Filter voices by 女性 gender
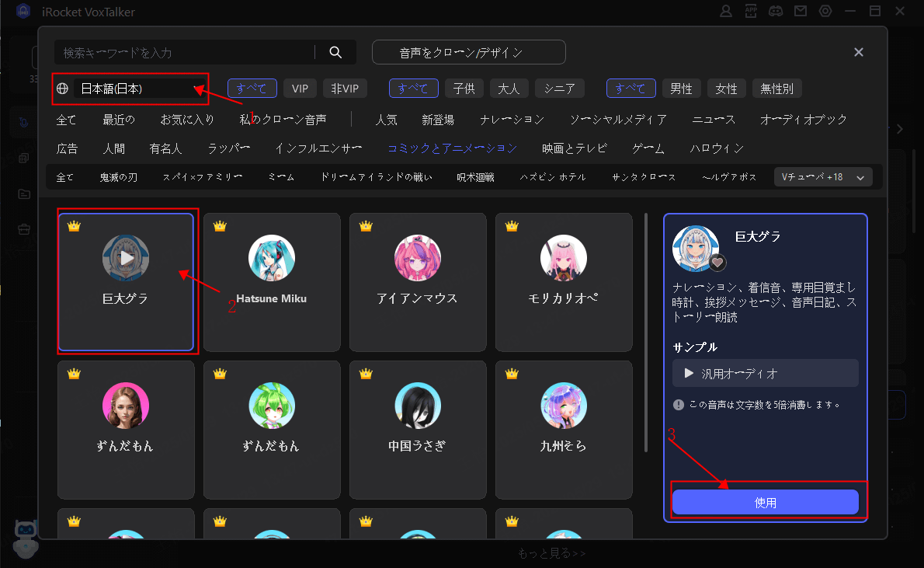 point(726,89)
